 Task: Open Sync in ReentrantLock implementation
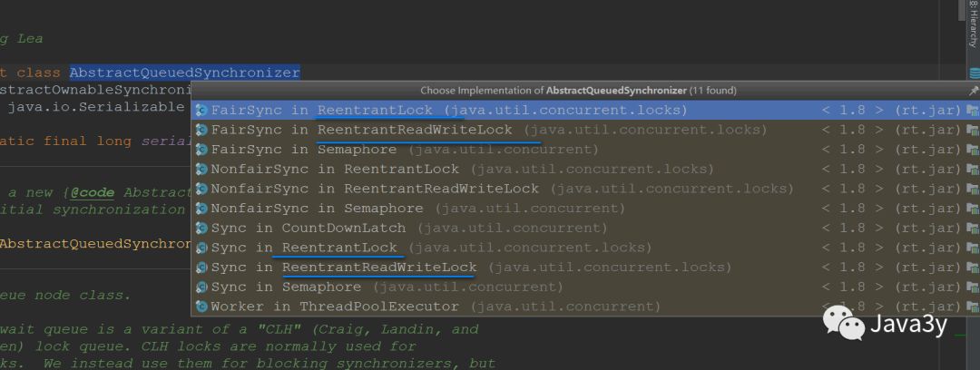(585, 248)
